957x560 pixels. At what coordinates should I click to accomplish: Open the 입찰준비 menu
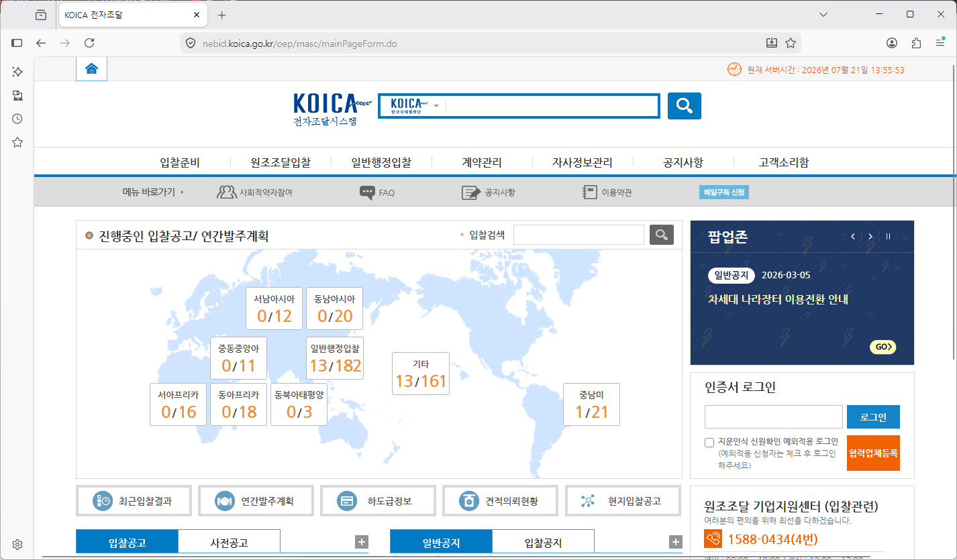click(x=180, y=162)
